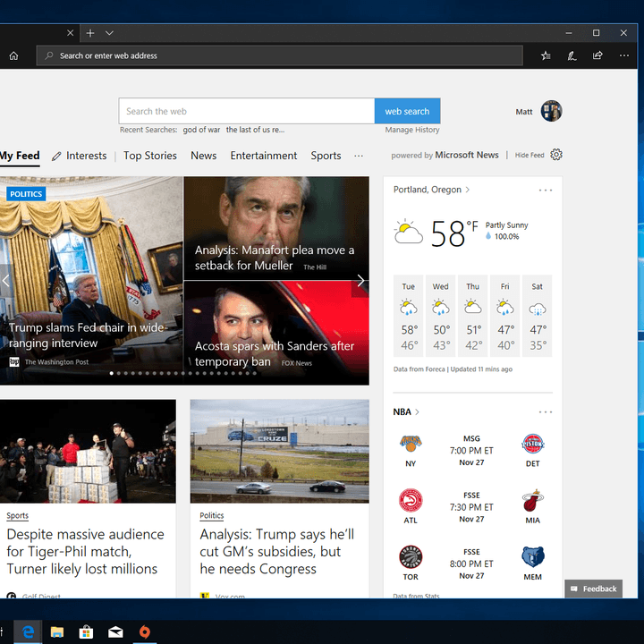Open File Explorer from the taskbar
The height and width of the screenshot is (644, 644).
57,631
